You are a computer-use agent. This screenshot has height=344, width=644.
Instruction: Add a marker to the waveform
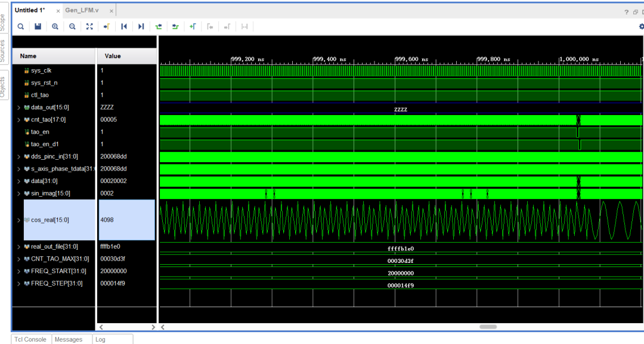click(193, 27)
